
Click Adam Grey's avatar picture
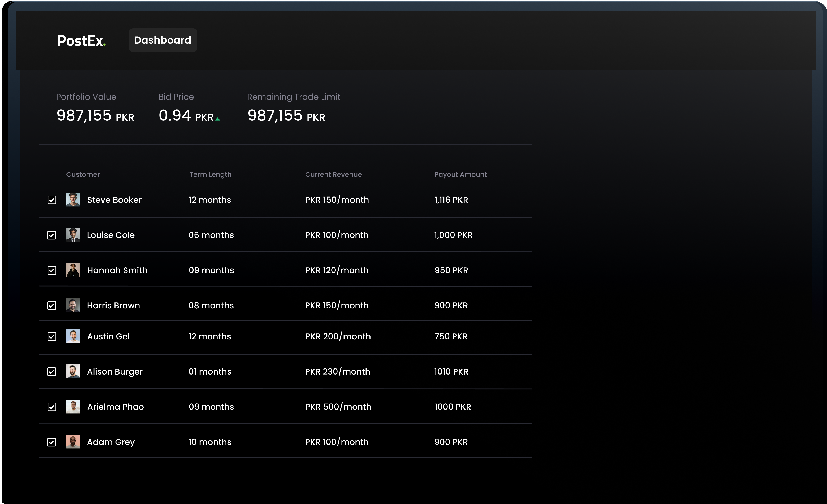click(x=73, y=442)
